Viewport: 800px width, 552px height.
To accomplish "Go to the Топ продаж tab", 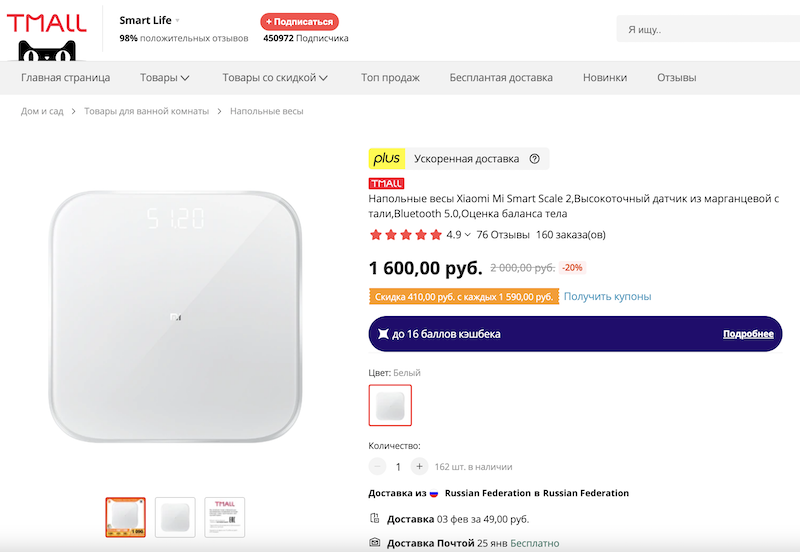I will point(390,78).
